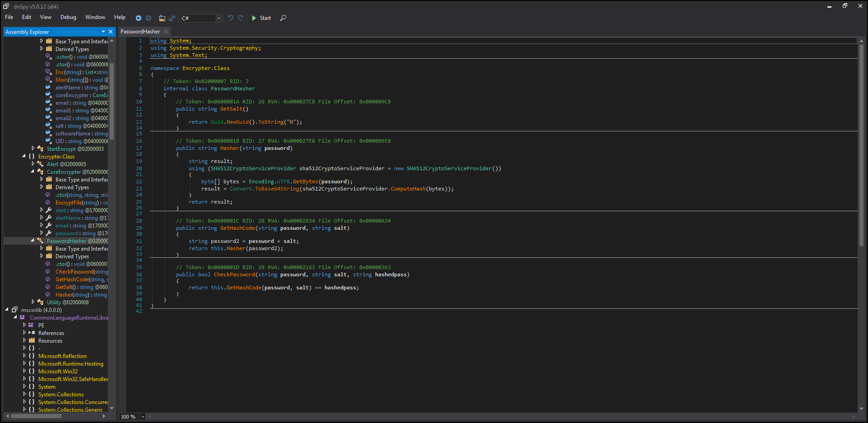Click the Start debugging button
Screen dimensions: 868x423
coord(261,18)
